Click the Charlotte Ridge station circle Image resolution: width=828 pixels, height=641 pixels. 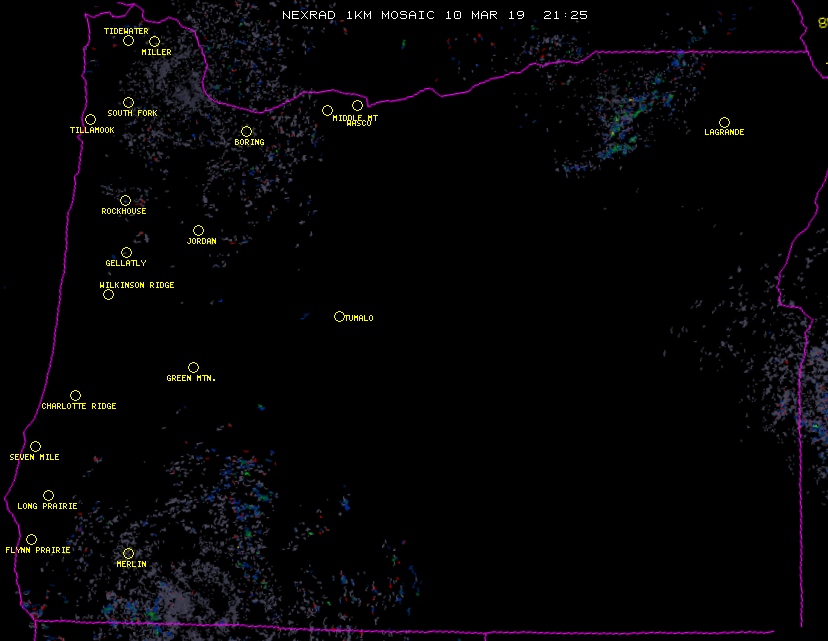(x=75, y=396)
